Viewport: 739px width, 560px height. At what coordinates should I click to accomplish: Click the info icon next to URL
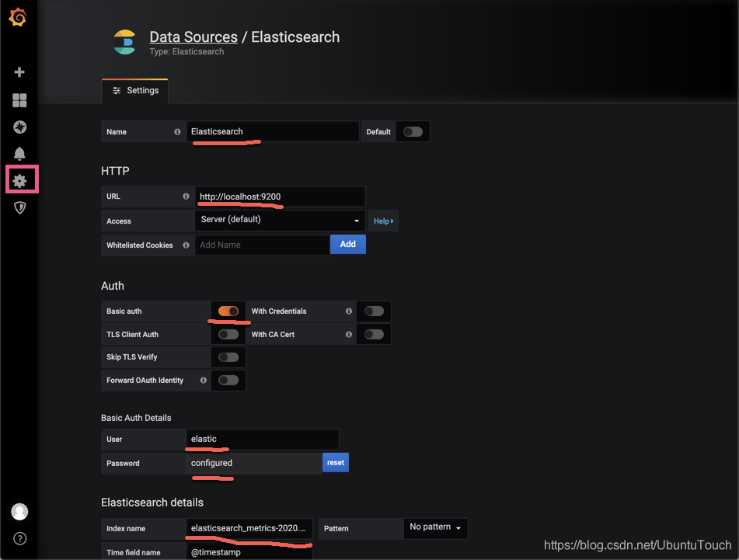(186, 197)
